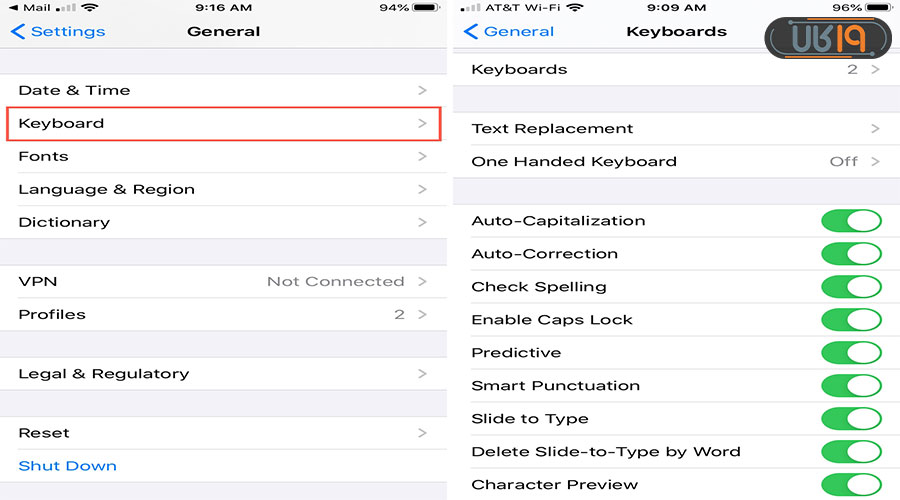900x500 pixels.
Task: Open the Keyboards list showing 2
Action: (x=675, y=70)
